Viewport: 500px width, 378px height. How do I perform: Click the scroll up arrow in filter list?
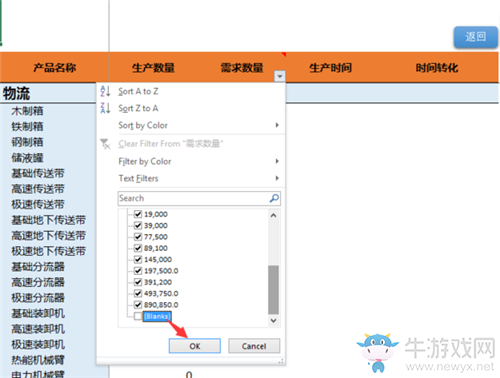click(273, 216)
